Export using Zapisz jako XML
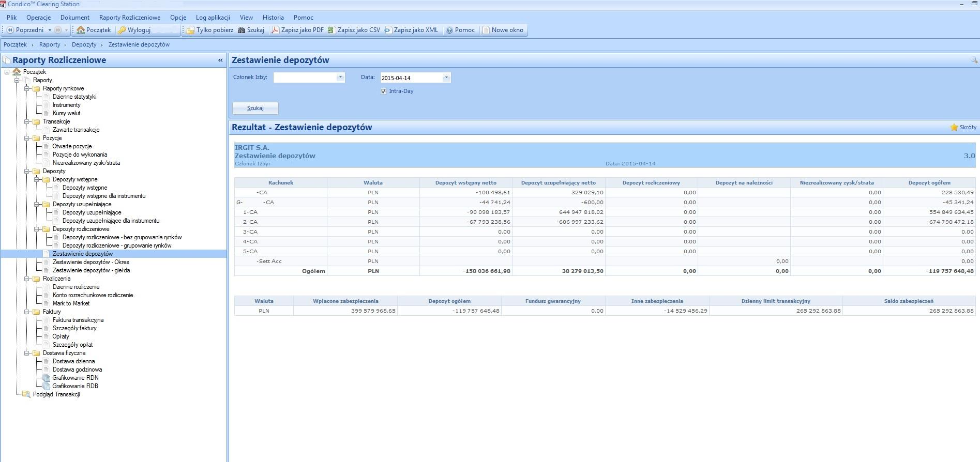The height and width of the screenshot is (462, 980). [x=411, y=30]
